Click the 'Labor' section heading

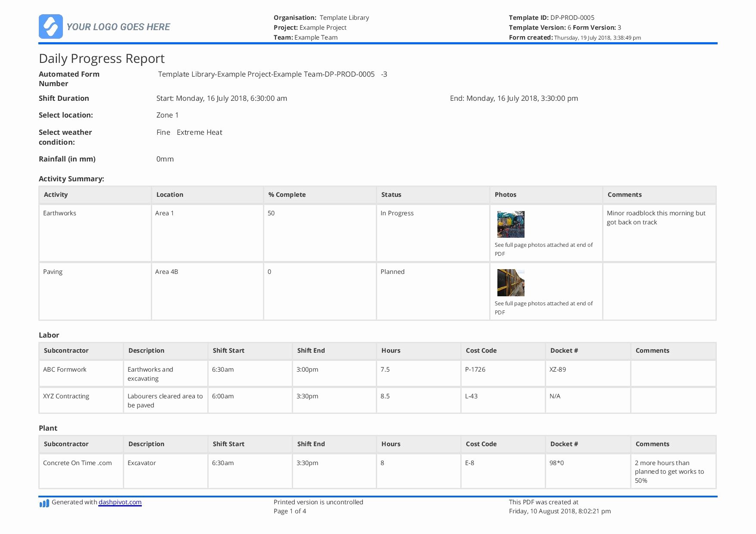[49, 335]
